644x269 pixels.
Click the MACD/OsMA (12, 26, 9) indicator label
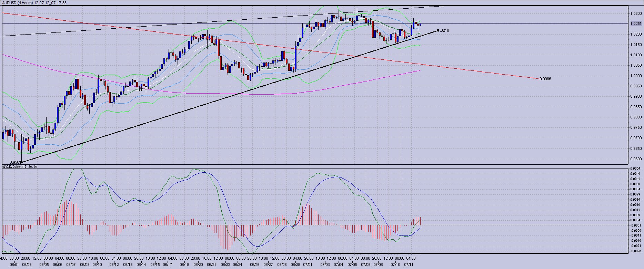(x=20, y=167)
